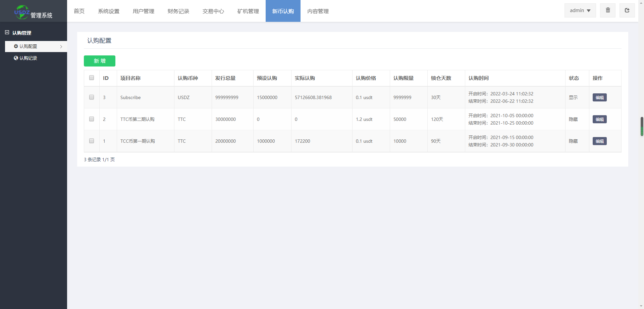Click the gear icon beside 认购配置
Viewport: 644px width, 309px height.
point(16,46)
